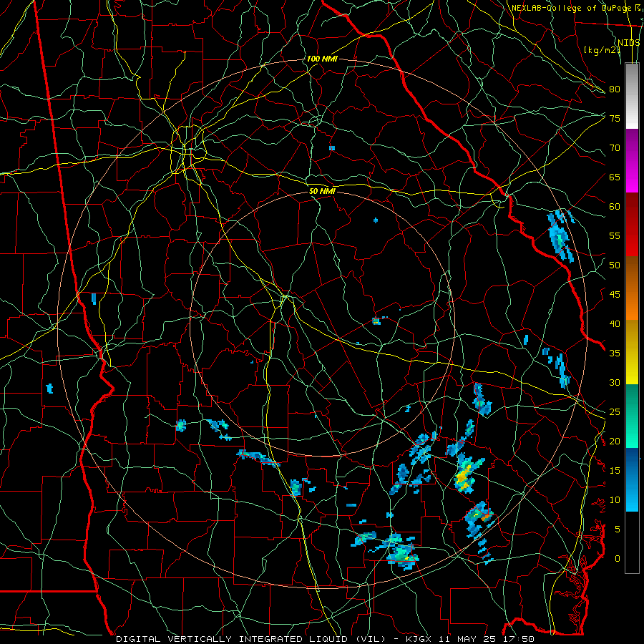
Task: Click the green segment of the VIL color bar
Action: pos(632,416)
